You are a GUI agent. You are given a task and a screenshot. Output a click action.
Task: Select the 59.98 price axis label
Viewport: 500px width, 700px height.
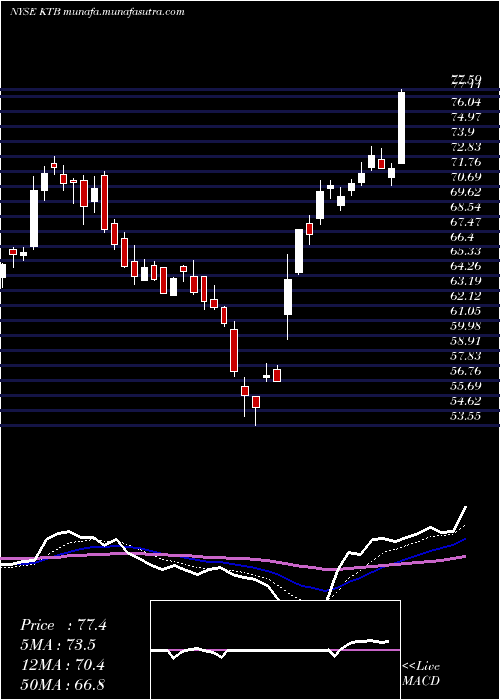pos(466,326)
